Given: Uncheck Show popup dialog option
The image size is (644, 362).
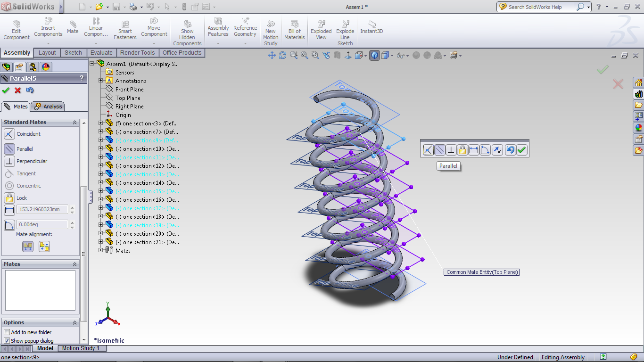Looking at the screenshot, I should tap(7, 341).
